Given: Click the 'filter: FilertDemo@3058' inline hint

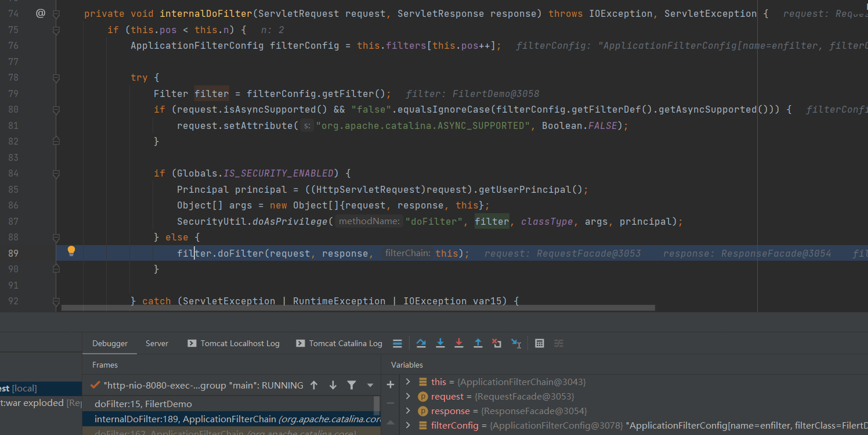Looking at the screenshot, I should (x=472, y=94).
